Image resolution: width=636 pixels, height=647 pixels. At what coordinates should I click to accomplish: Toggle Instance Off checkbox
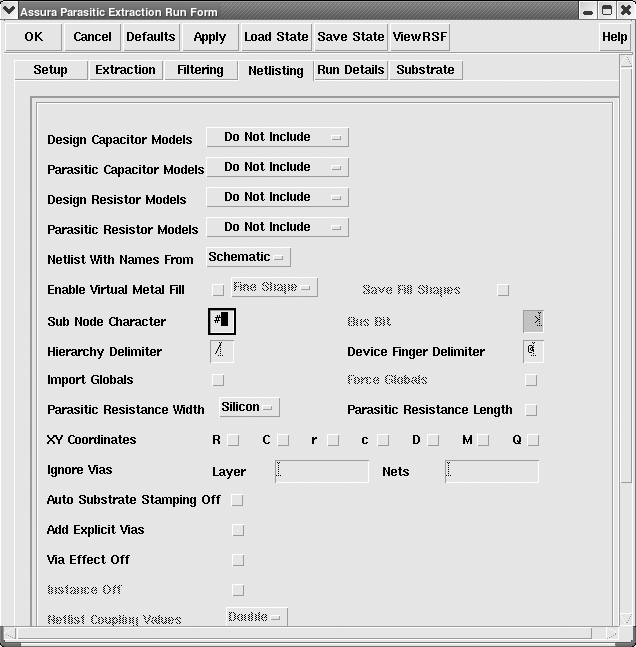coord(238,590)
